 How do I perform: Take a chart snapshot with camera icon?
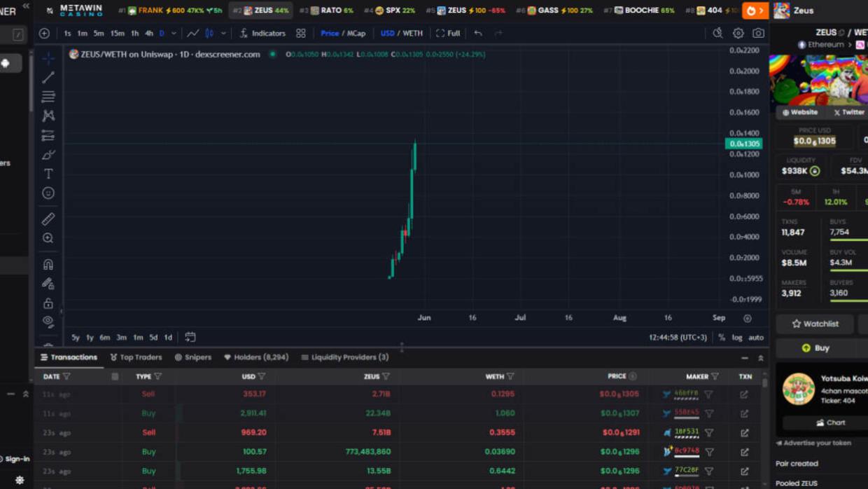pyautogui.click(x=758, y=33)
